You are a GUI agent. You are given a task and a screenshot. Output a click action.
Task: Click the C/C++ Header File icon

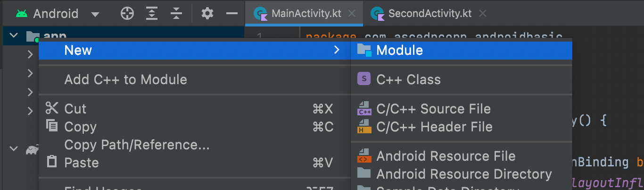(364, 127)
